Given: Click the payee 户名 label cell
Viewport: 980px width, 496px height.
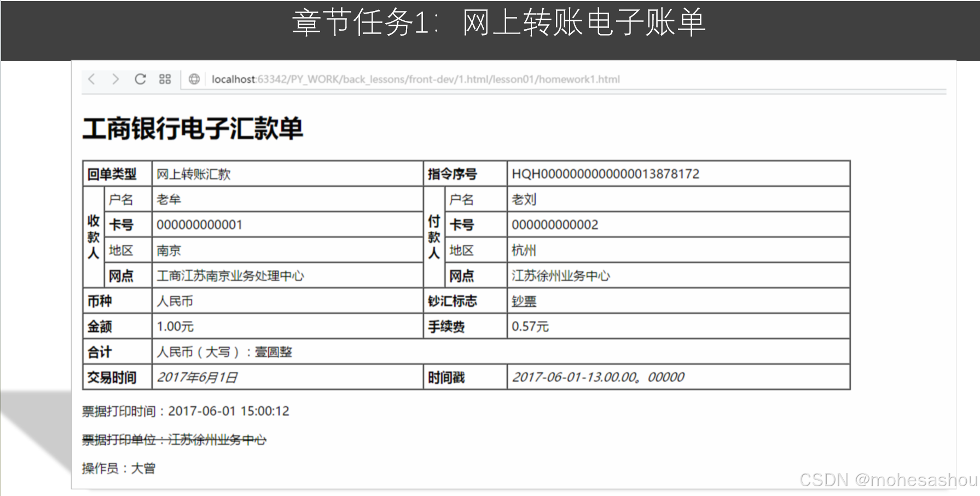Looking at the screenshot, I should pos(127,199).
